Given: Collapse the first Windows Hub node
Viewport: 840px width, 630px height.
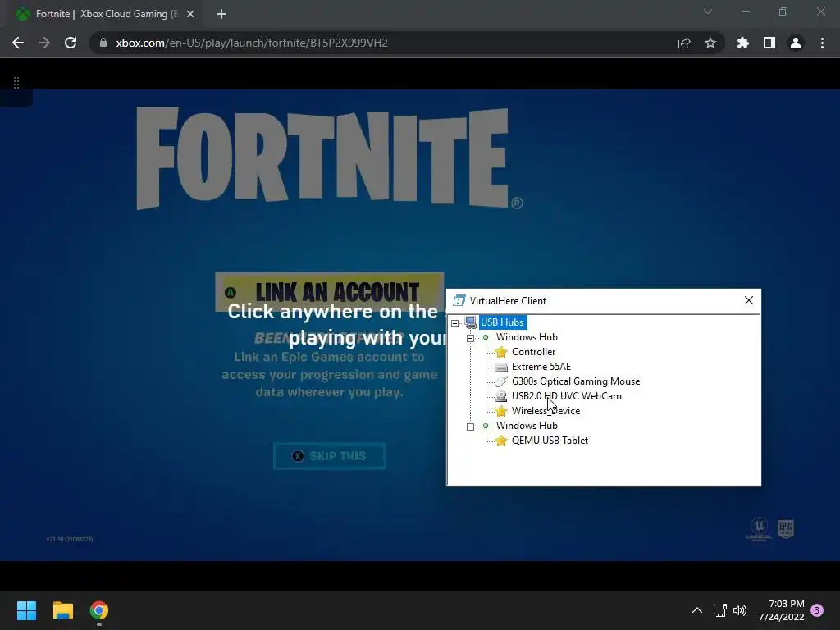Looking at the screenshot, I should point(470,338).
